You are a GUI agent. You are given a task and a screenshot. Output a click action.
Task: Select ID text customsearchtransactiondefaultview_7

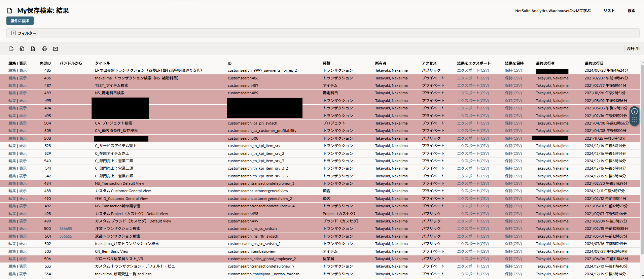(261, 266)
